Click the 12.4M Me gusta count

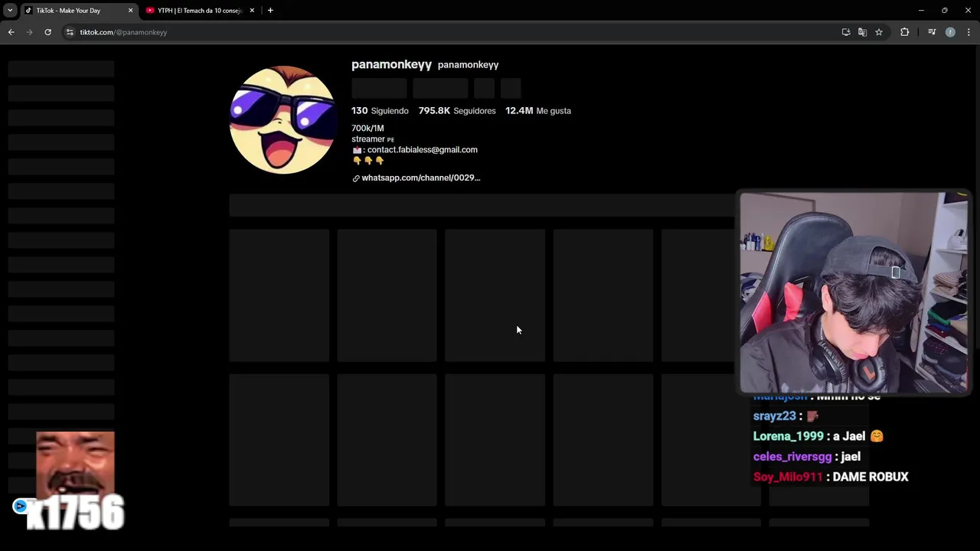coord(538,111)
